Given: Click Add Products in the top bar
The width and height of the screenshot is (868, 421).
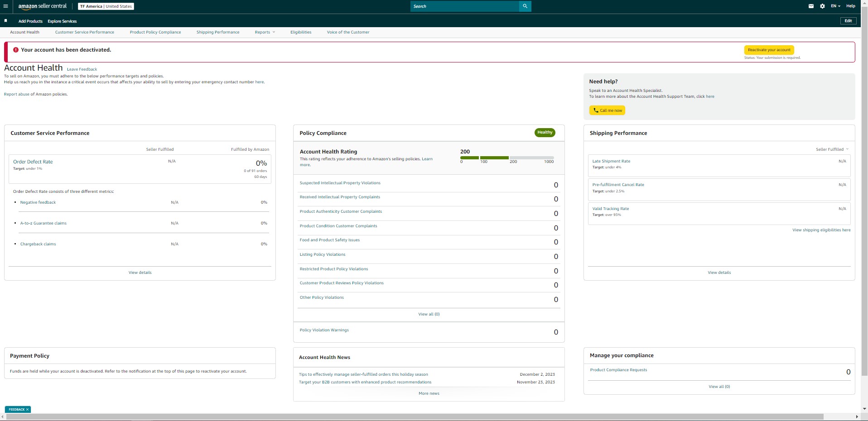Looking at the screenshot, I should coord(30,21).
